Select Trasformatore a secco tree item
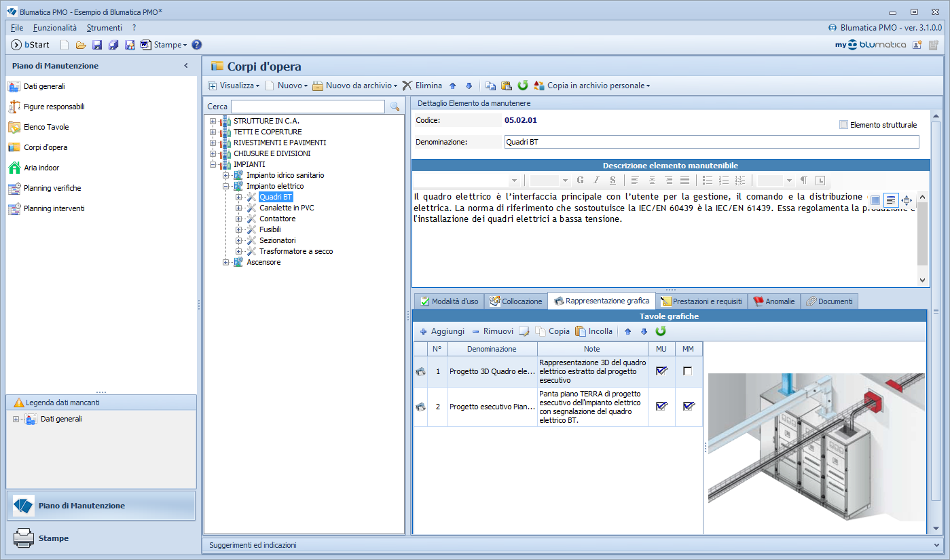 pyautogui.click(x=296, y=251)
